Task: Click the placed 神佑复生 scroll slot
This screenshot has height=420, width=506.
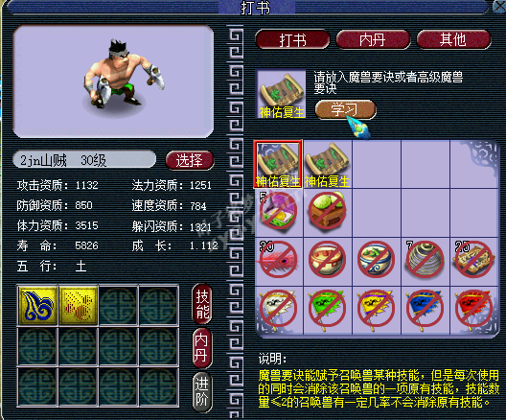Action: pos(281,94)
